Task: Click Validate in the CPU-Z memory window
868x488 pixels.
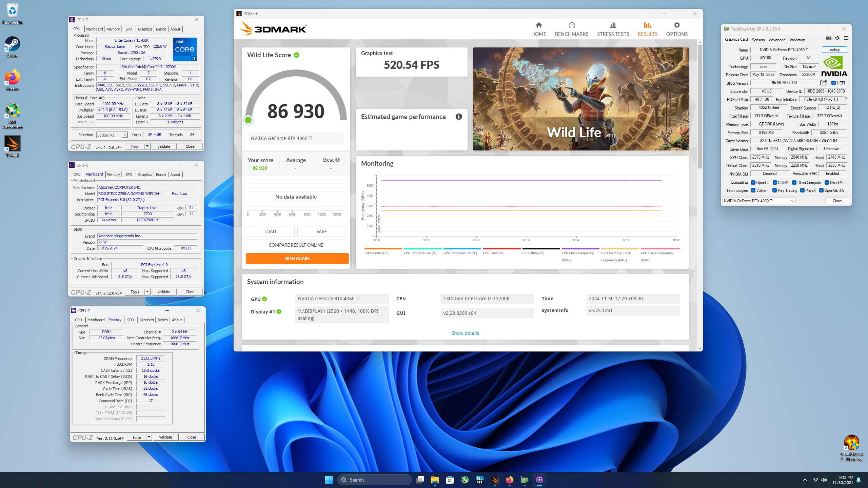Action: 165,437
